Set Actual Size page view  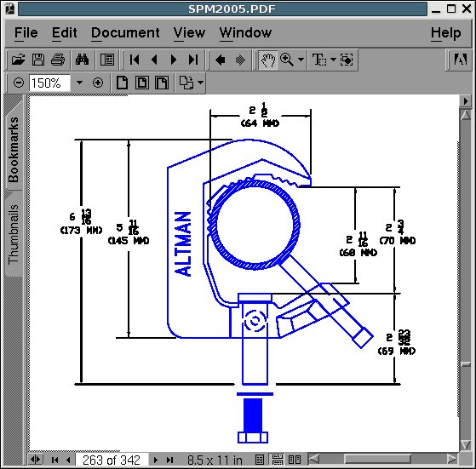[x=122, y=83]
